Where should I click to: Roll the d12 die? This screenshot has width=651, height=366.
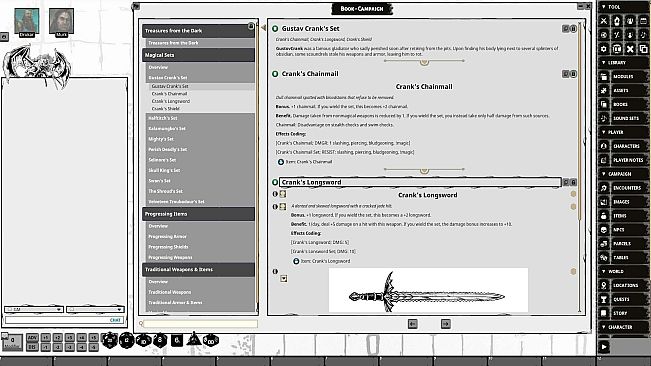(x=127, y=341)
